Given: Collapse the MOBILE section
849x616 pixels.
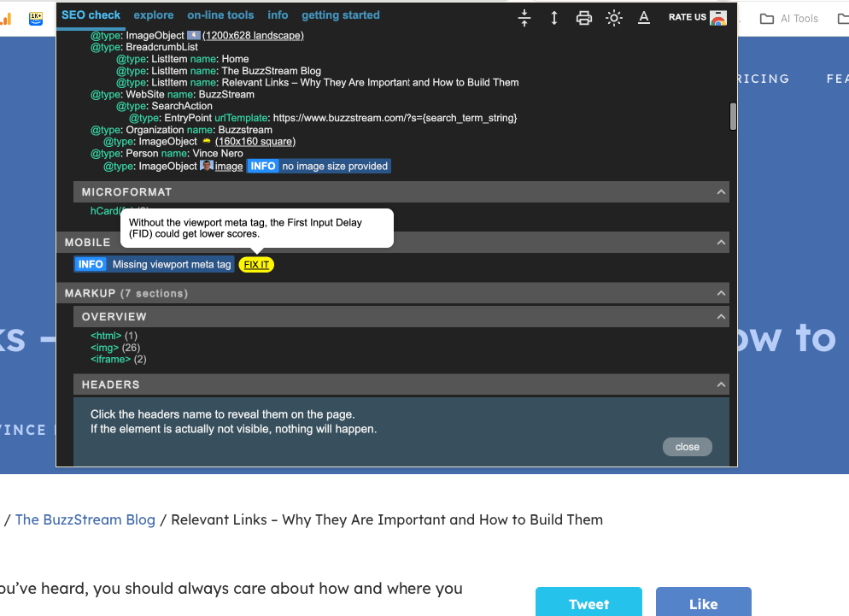Looking at the screenshot, I should 720,243.
